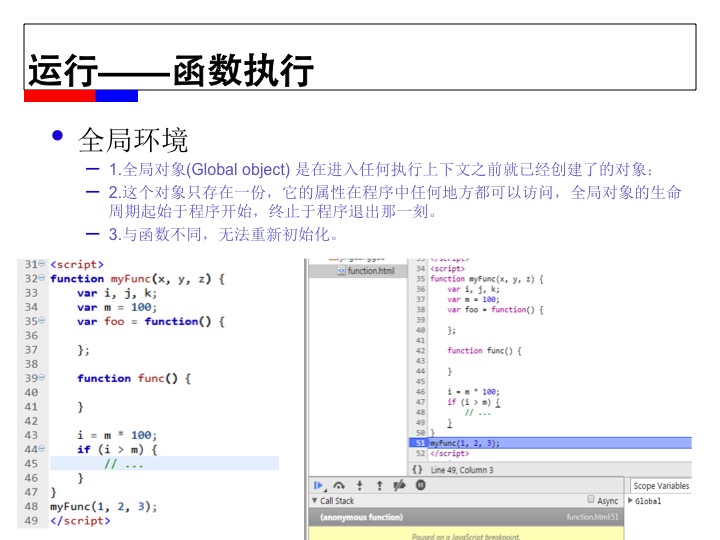Click the Step over icon
Screen dimensions: 720x540
coord(340,485)
